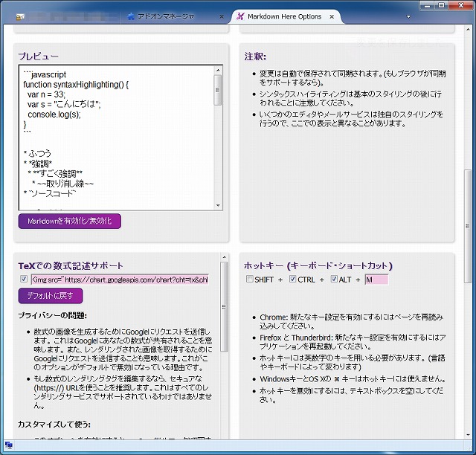Click the TeX panel scroll up arrow
This screenshot has height=455, width=476.
pos(225,257)
